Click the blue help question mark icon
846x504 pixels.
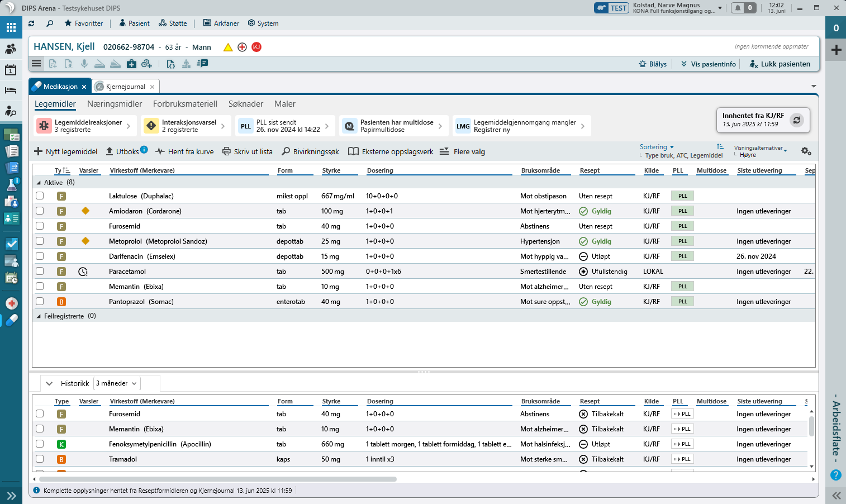(836, 475)
